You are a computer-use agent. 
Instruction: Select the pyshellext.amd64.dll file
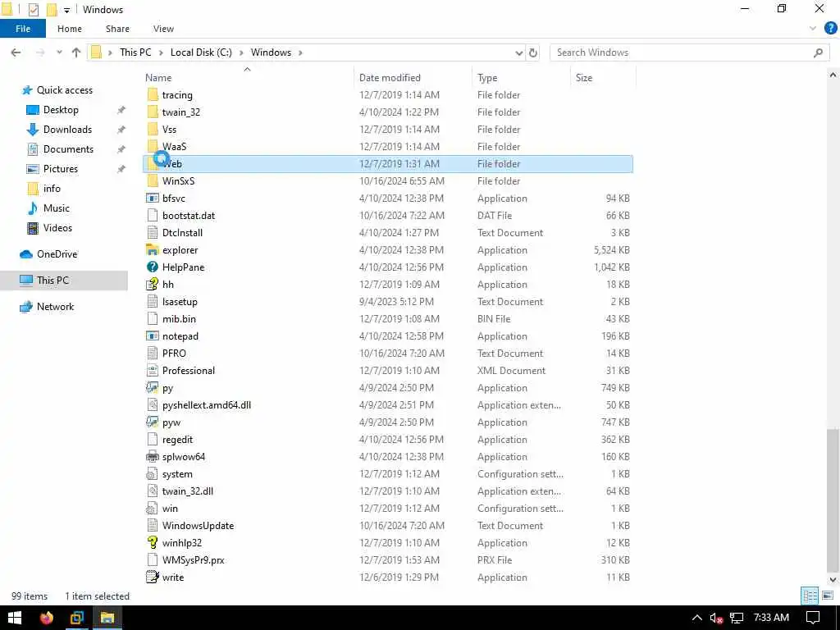tap(388, 405)
